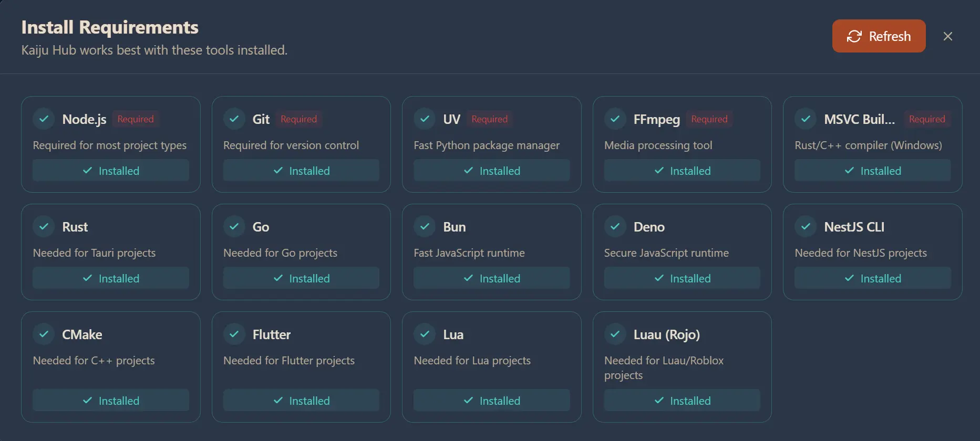The image size is (980, 441).
Task: Click the Installed button for Node.js
Action: tap(111, 171)
